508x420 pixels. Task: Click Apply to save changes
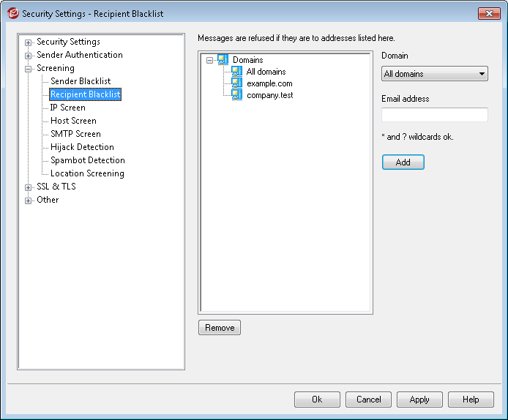click(x=419, y=400)
